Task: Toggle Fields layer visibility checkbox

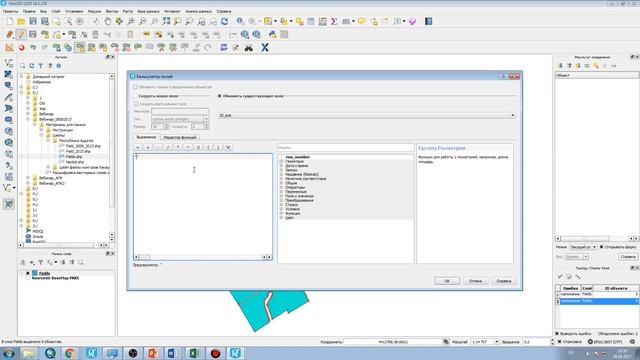Action: coord(28,273)
